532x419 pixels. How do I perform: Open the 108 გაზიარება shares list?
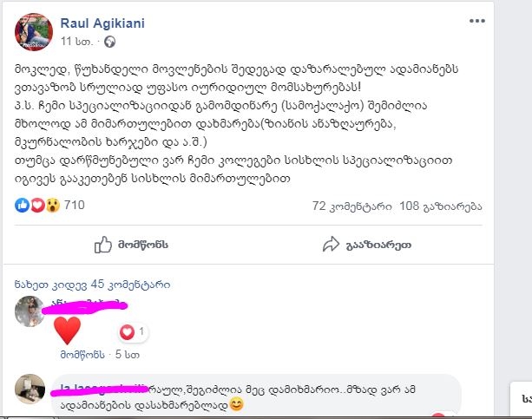441,206
